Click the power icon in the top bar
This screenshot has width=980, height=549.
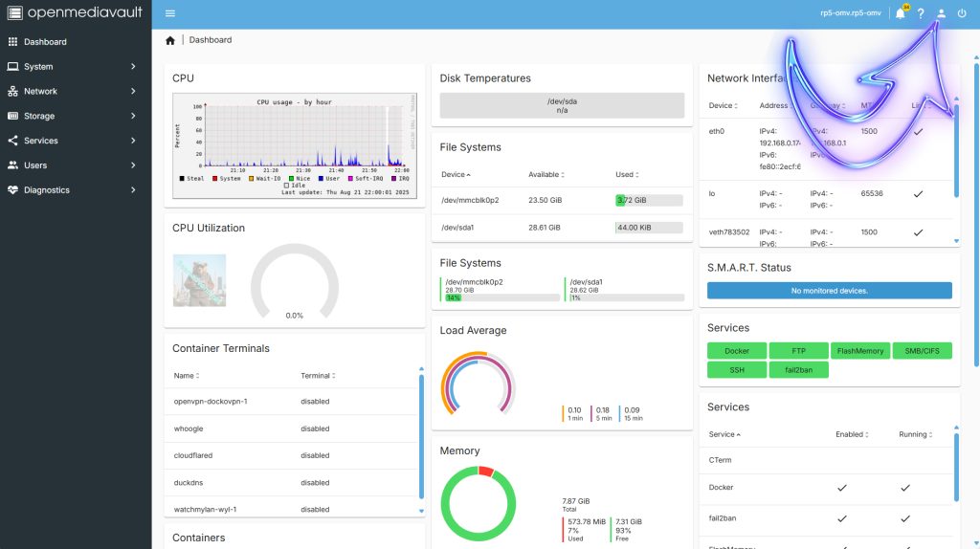[x=962, y=13]
